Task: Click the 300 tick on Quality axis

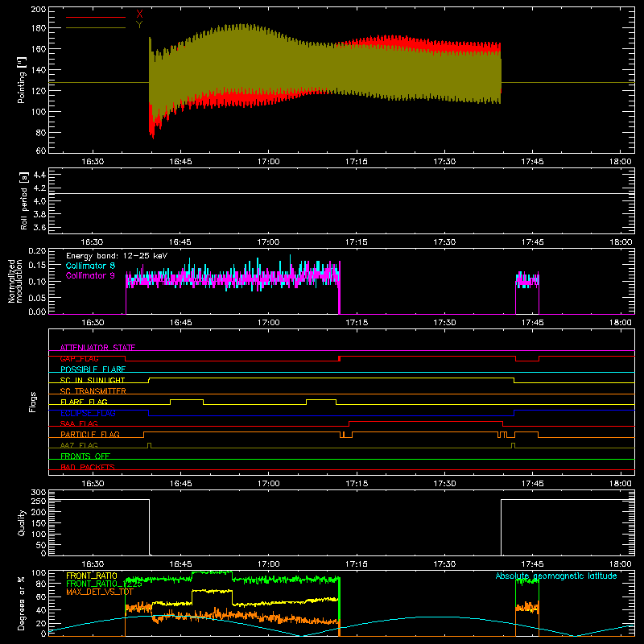Action: (38, 493)
